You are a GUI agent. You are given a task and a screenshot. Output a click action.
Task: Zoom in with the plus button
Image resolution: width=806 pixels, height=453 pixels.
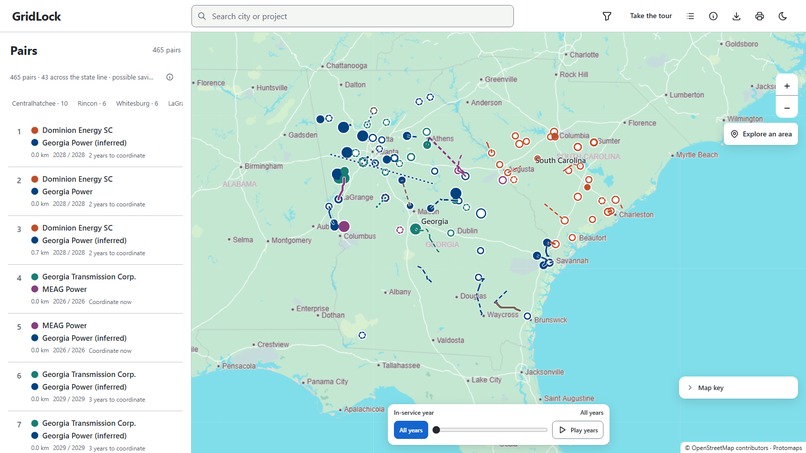click(786, 86)
